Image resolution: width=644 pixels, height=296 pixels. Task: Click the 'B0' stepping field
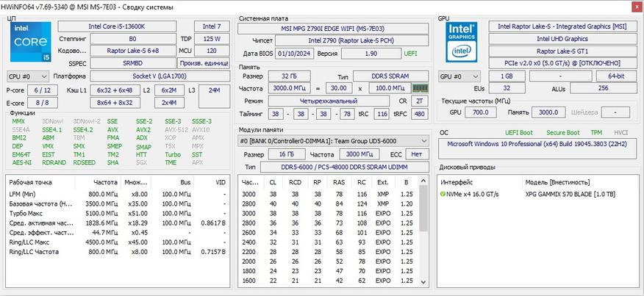(x=132, y=39)
